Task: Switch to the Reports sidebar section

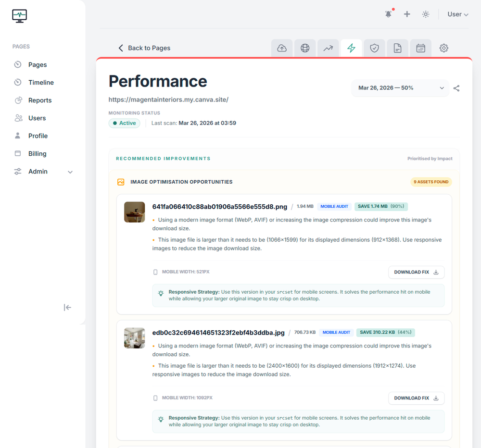Action: (40, 100)
